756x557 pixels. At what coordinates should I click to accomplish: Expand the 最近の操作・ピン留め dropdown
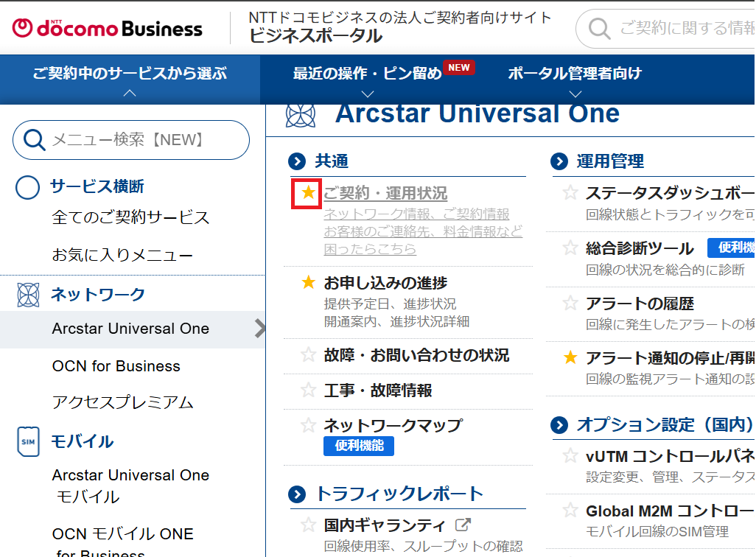coord(368,79)
